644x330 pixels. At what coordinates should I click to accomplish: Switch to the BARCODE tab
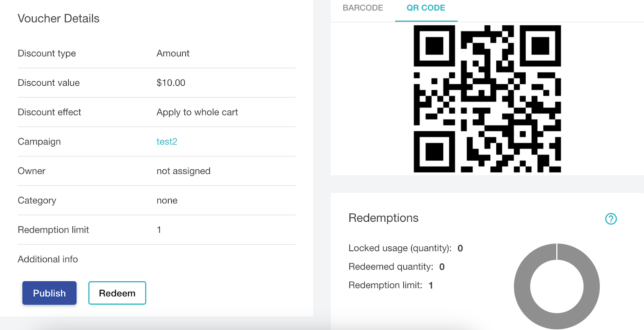(363, 8)
